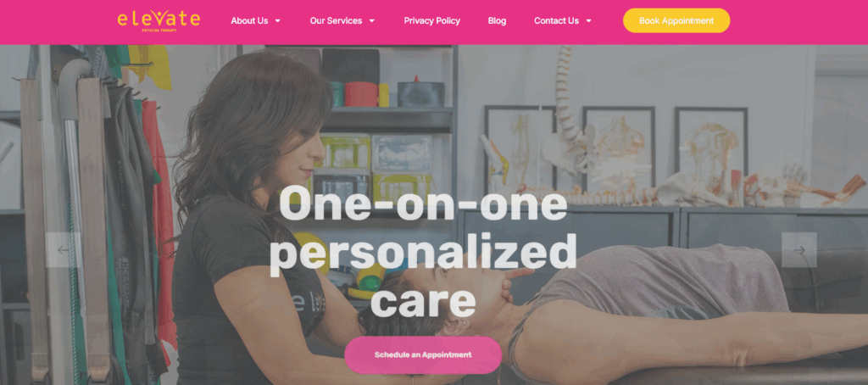
Task: Select the Our Services menu label
Action: [x=336, y=21]
